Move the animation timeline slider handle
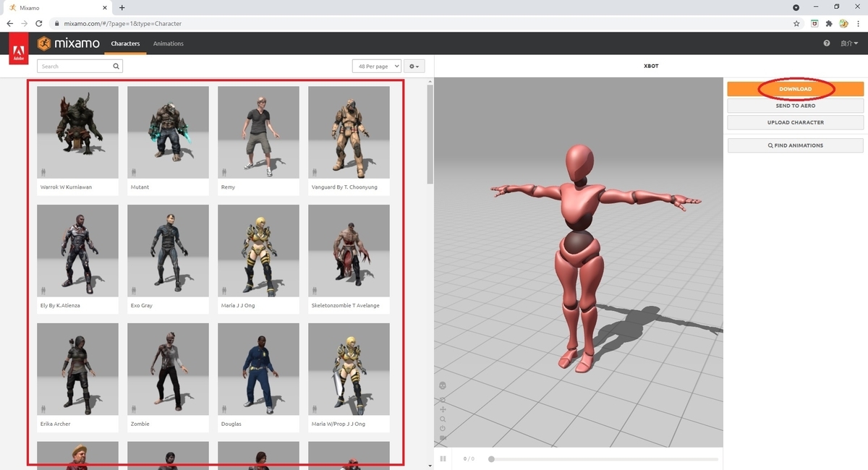Screen dimensions: 868x470 (491, 458)
